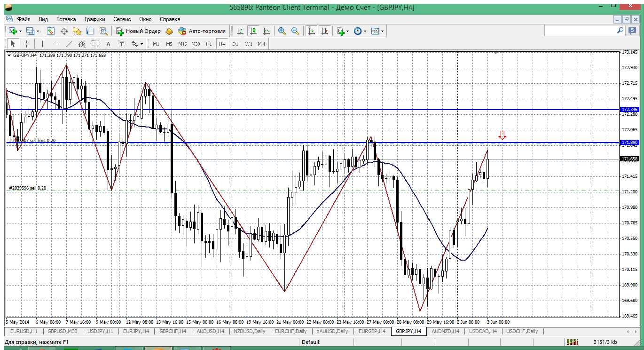
Task: Select the 172.346 horizontal price line label
Action: [628, 109]
